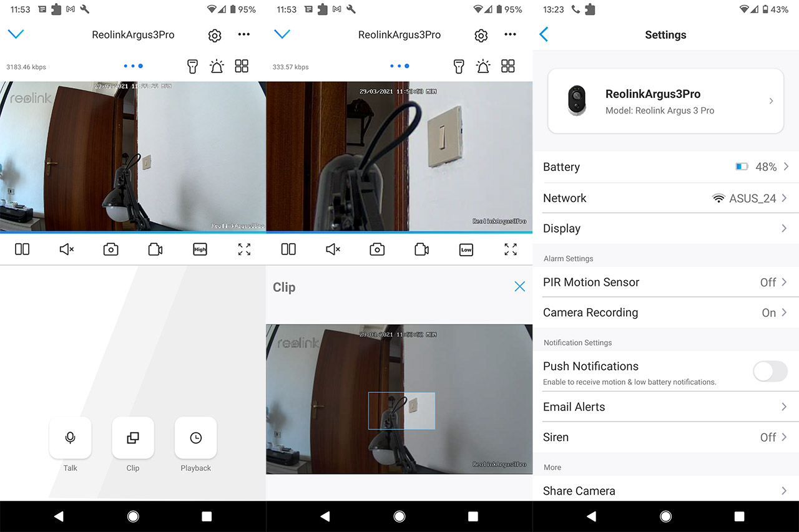Image resolution: width=799 pixels, height=532 pixels.
Task: Open multi-camera grid view in the first screen
Action: pyautogui.click(x=242, y=66)
